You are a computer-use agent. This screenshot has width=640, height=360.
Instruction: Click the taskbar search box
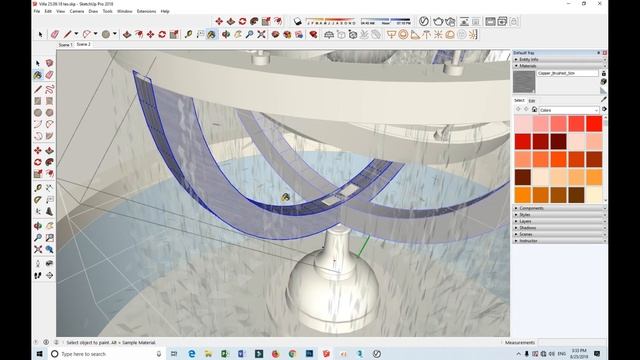pyautogui.click(x=107, y=354)
